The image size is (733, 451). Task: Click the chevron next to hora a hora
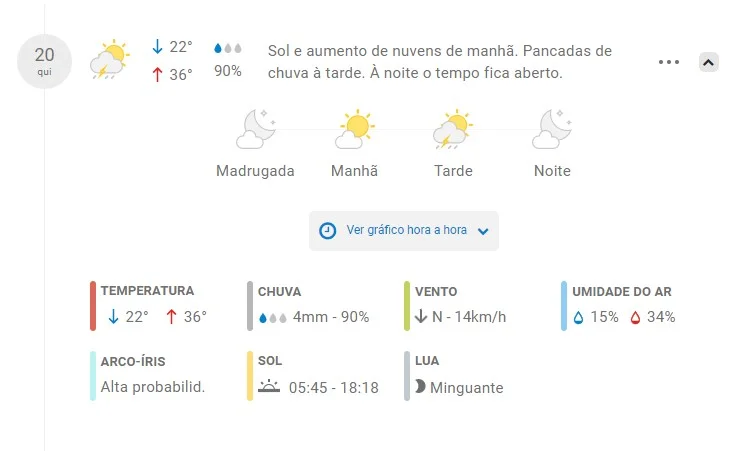click(x=483, y=231)
